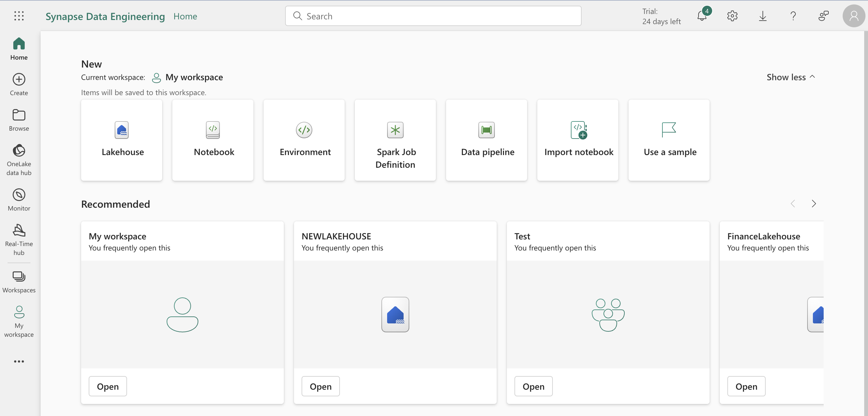This screenshot has width=868, height=416.
Task: Open OneLake data hub
Action: coord(19,160)
